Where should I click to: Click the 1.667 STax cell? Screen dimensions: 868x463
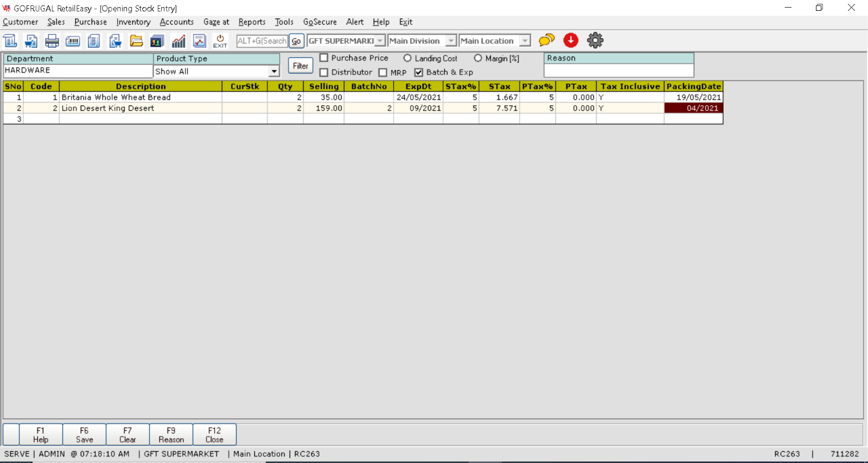[x=499, y=97]
